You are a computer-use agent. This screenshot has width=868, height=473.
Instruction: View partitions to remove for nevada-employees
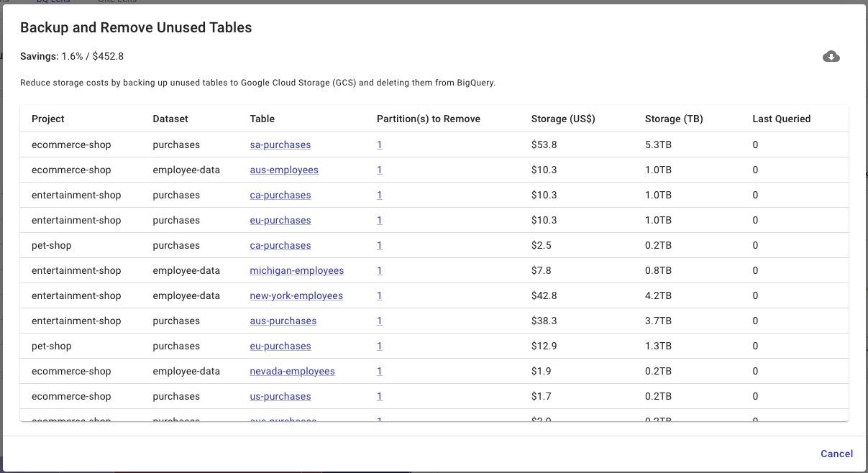pos(379,371)
